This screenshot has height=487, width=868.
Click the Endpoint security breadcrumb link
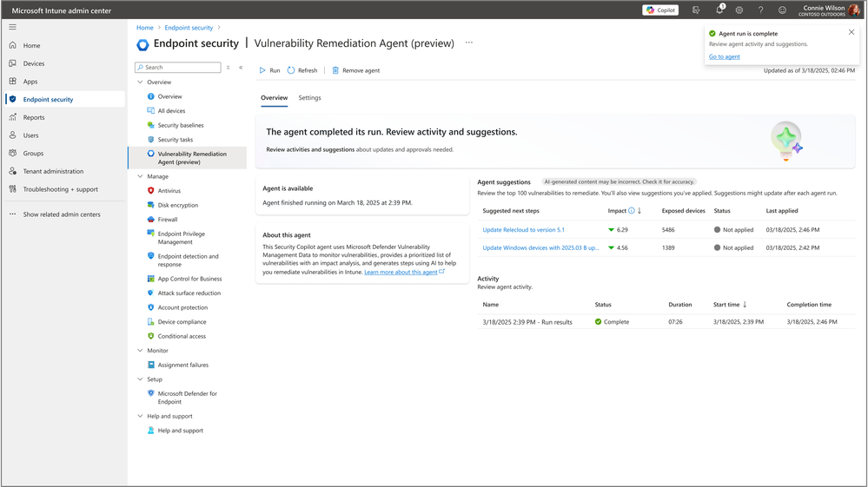[189, 28]
